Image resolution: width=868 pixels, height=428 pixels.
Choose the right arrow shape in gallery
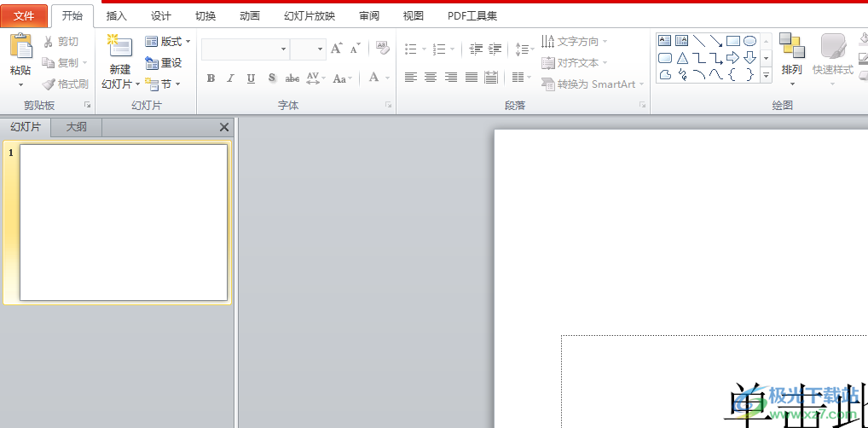click(x=732, y=58)
